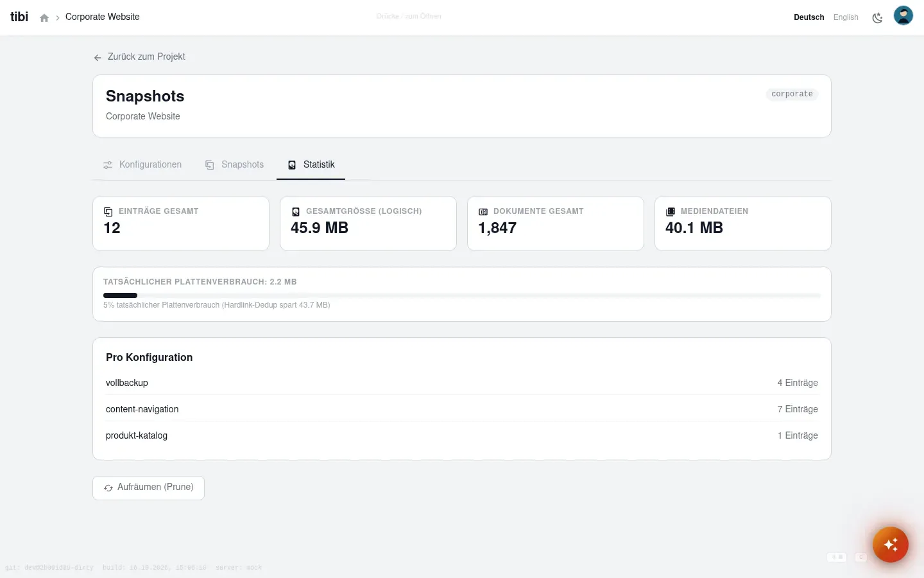
Task: Click the back arrow icon
Action: pos(98,58)
